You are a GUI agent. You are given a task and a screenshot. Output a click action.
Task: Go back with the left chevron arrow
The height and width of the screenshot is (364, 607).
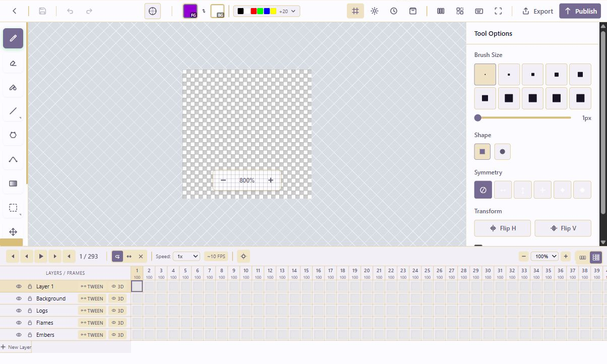pyautogui.click(x=15, y=11)
